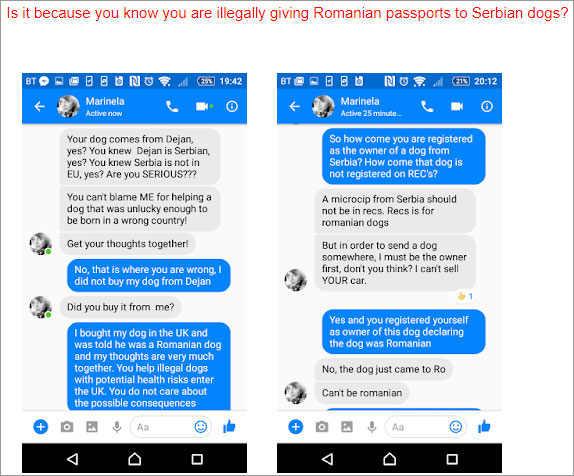Screen dimensions: 574x476
Task: Start video call in right chat header
Action: tap(457, 106)
